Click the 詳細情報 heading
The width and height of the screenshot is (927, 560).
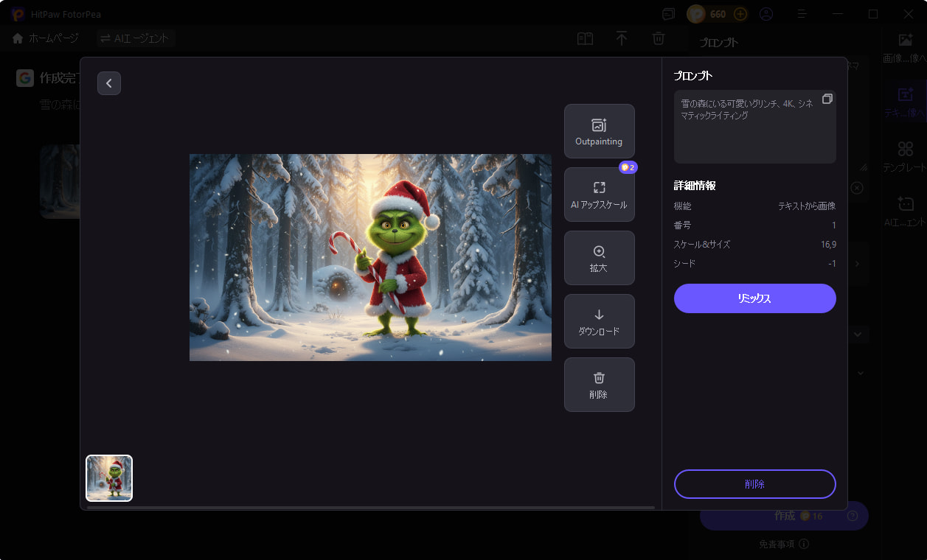click(x=695, y=186)
